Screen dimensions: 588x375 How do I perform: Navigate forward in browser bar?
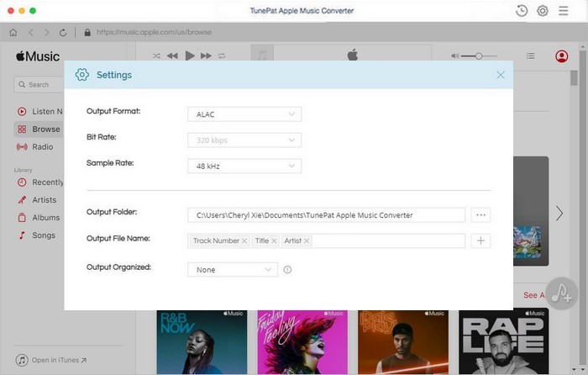46,32
